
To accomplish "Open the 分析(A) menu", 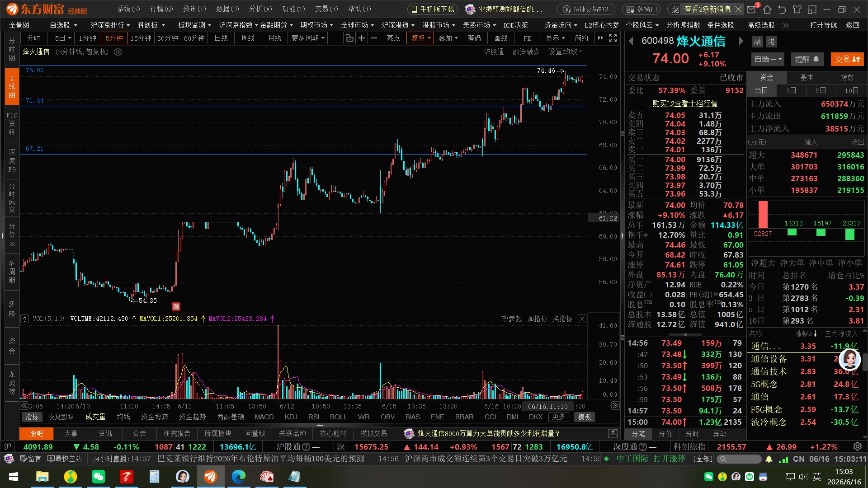I will tap(260, 9).
